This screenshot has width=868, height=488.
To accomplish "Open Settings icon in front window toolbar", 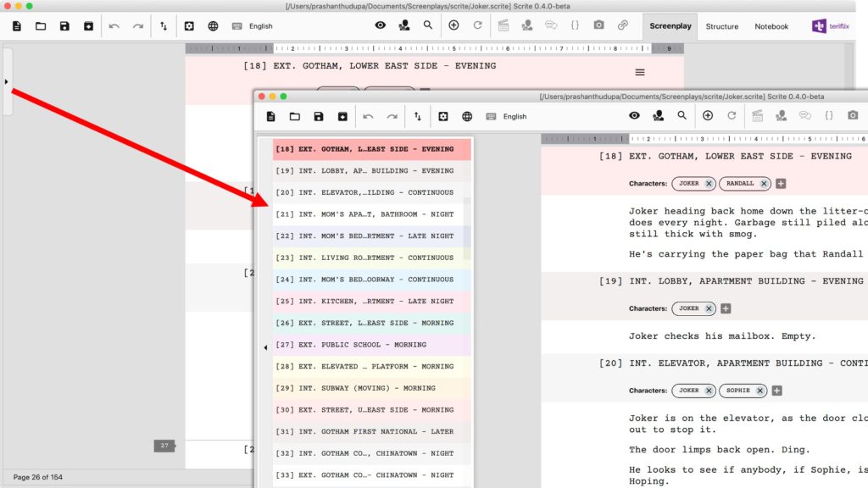I will 443,117.
